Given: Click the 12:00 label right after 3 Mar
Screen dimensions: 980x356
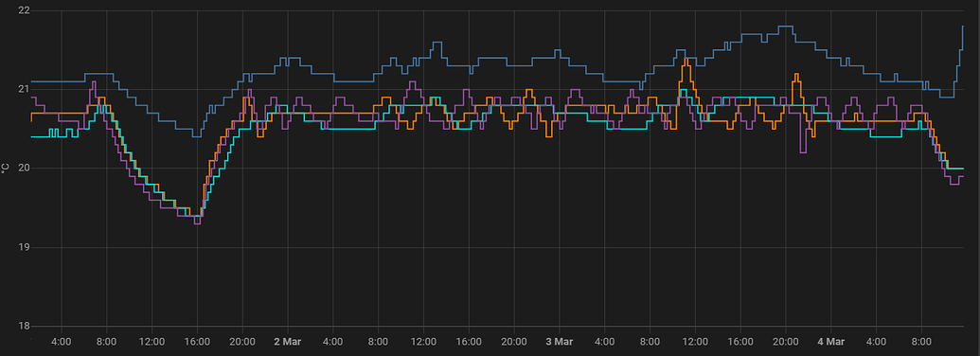Looking at the screenshot, I should point(695,342).
